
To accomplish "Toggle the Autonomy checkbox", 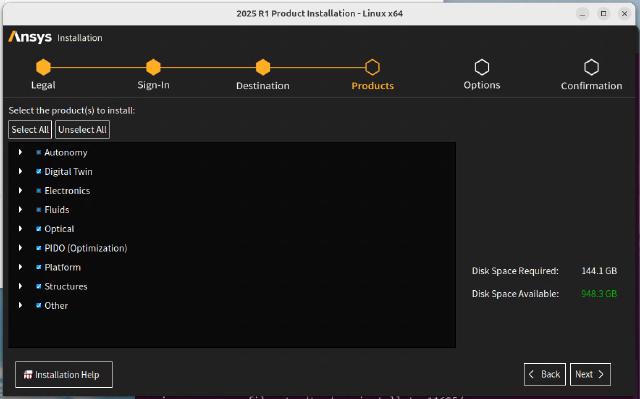I will pyautogui.click(x=39, y=153).
